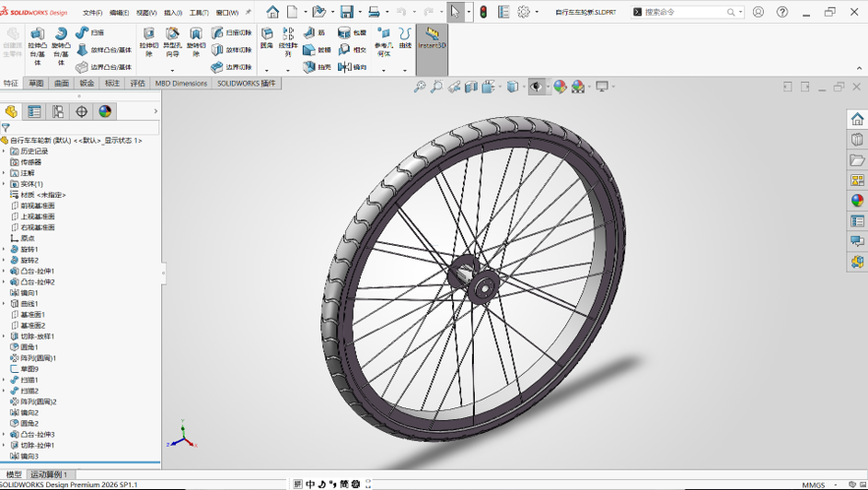Toggle the rebuild traffic light indicator
Screen dimensions: 868x490
(484, 12)
